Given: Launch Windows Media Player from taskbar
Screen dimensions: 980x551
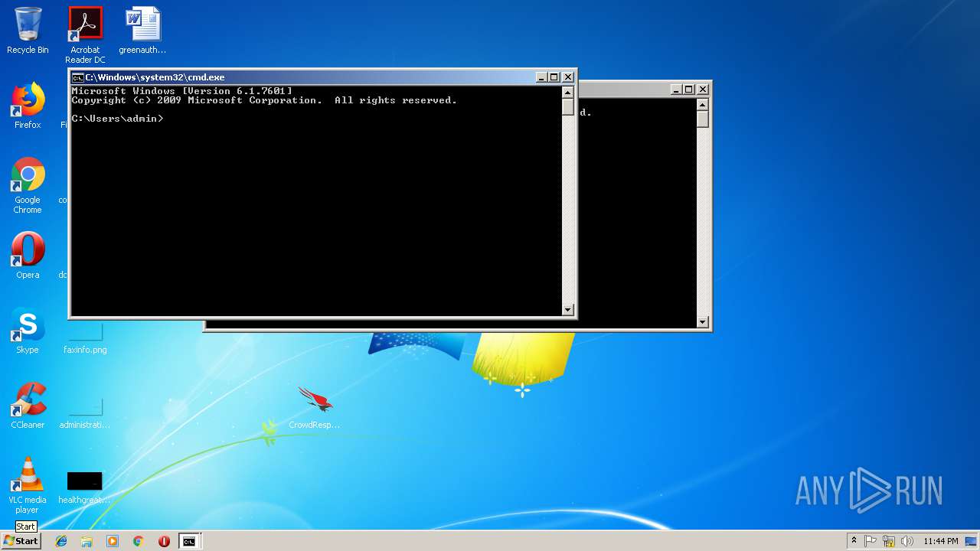Looking at the screenshot, I should [113, 541].
